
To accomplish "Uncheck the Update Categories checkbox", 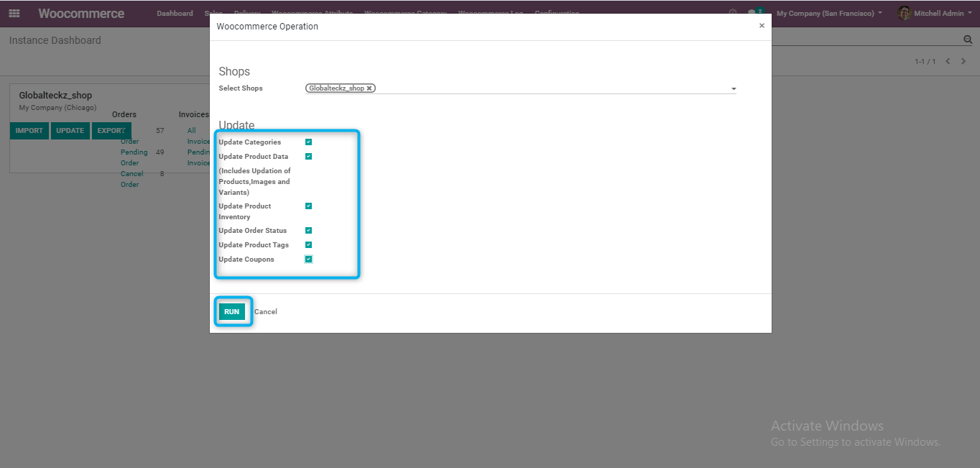I will click(x=308, y=142).
